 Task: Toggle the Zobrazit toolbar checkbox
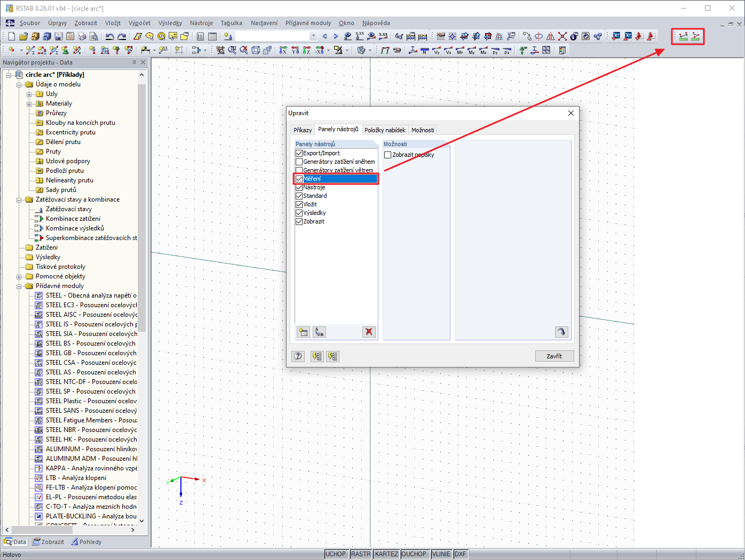299,221
